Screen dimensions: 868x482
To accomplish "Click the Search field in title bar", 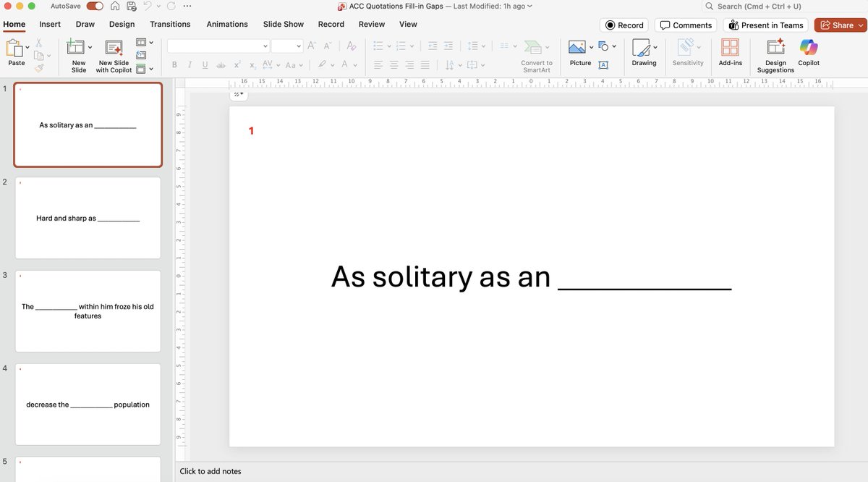I will point(784,6).
